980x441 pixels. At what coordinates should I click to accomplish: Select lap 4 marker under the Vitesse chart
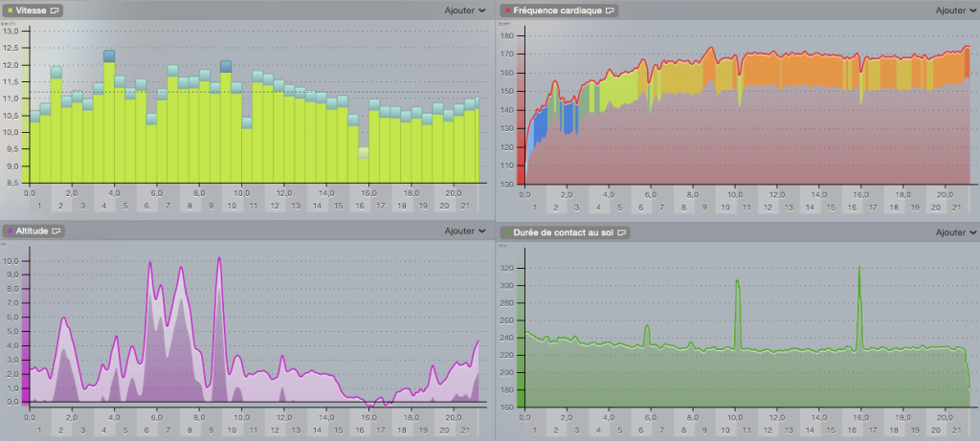(x=103, y=206)
